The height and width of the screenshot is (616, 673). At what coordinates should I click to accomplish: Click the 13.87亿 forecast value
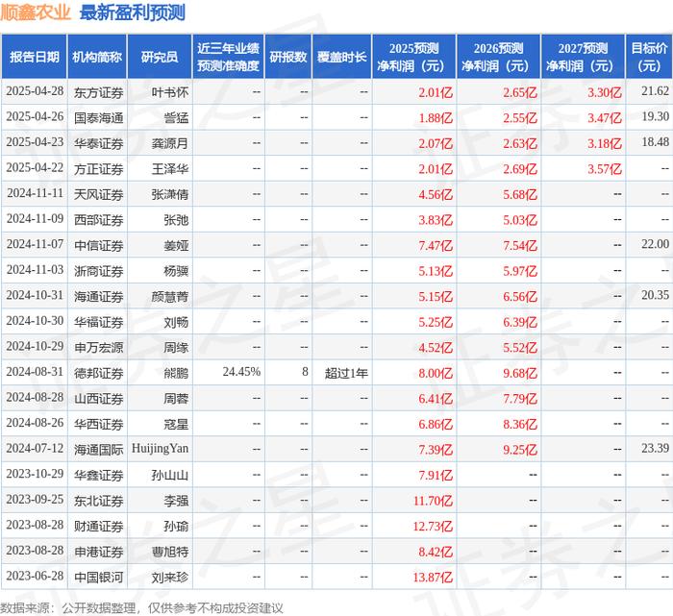coord(433,578)
